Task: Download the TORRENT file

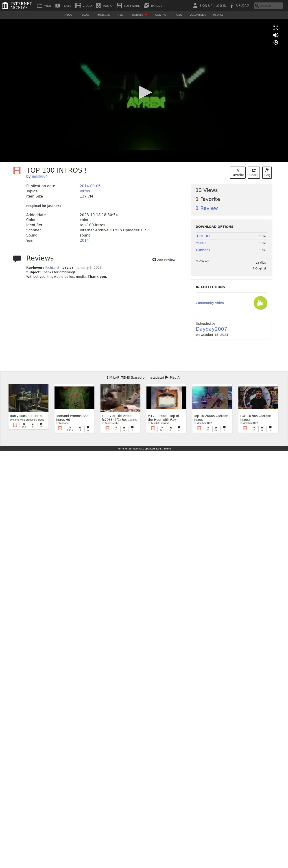Action: point(203,250)
